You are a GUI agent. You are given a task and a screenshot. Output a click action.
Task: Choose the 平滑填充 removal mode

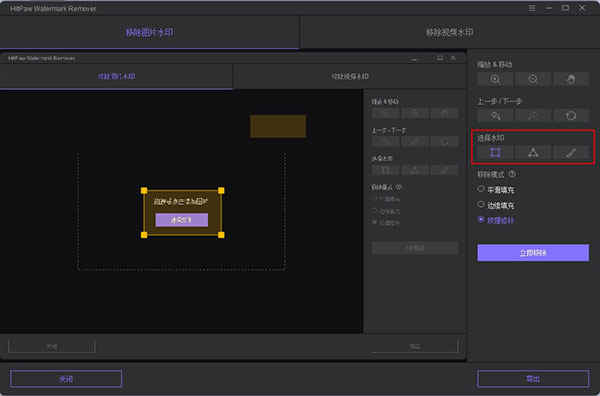tap(496, 190)
